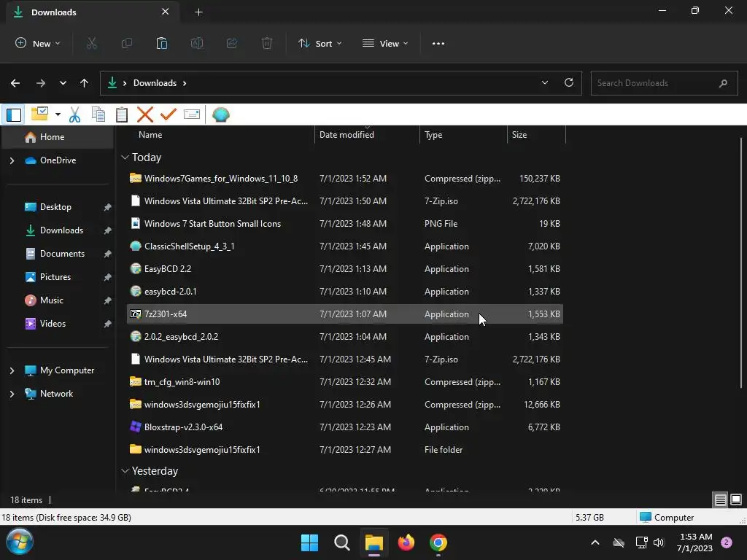Open taskbar Search magnifier
This screenshot has width=747, height=560.
pyautogui.click(x=342, y=542)
